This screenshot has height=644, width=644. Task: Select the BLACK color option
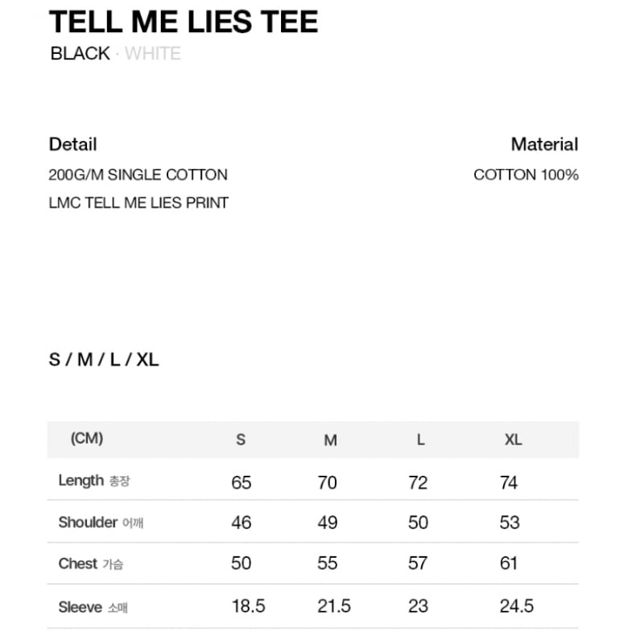point(80,53)
